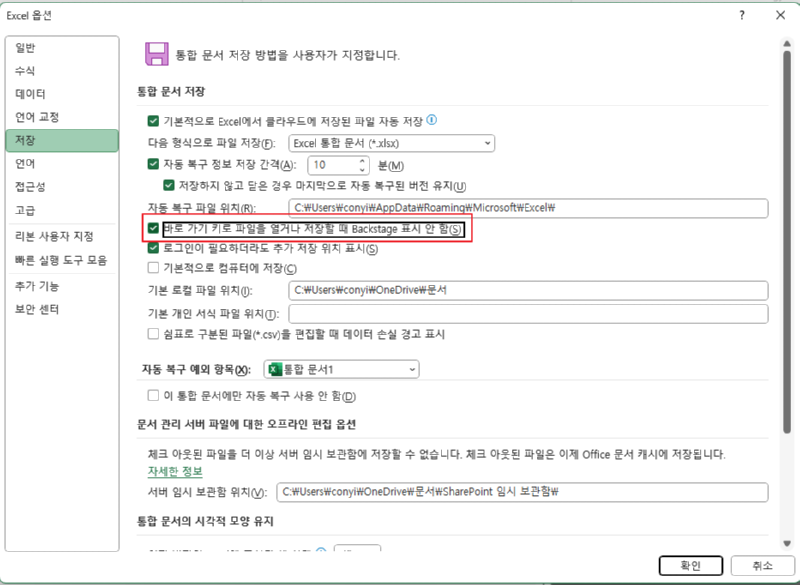Open the 리본 사용자 지정 category

[54, 236]
